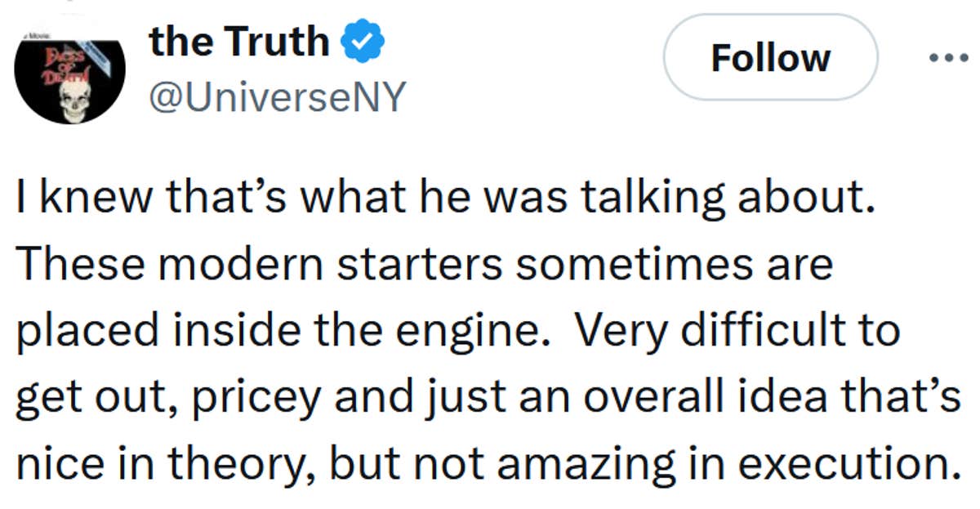Click the blue verified checkmark badge
The image size is (980, 509).
click(357, 42)
